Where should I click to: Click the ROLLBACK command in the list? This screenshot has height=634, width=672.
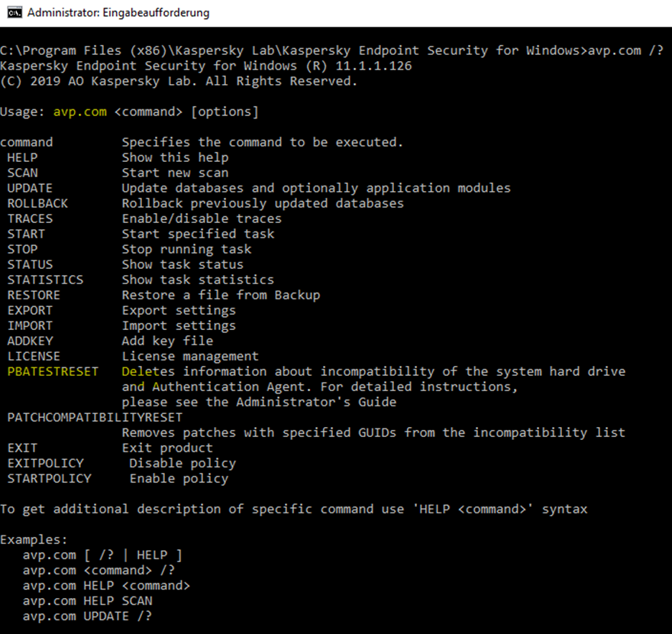37,203
